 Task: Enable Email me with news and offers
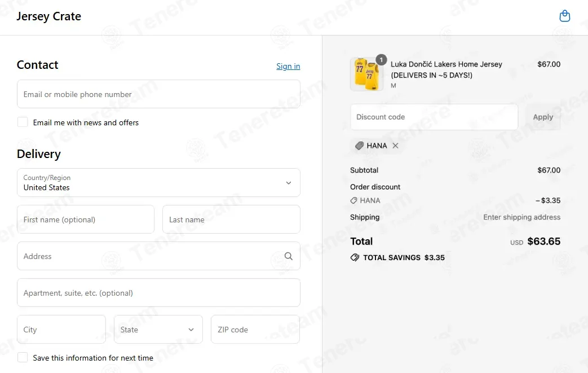tap(23, 122)
